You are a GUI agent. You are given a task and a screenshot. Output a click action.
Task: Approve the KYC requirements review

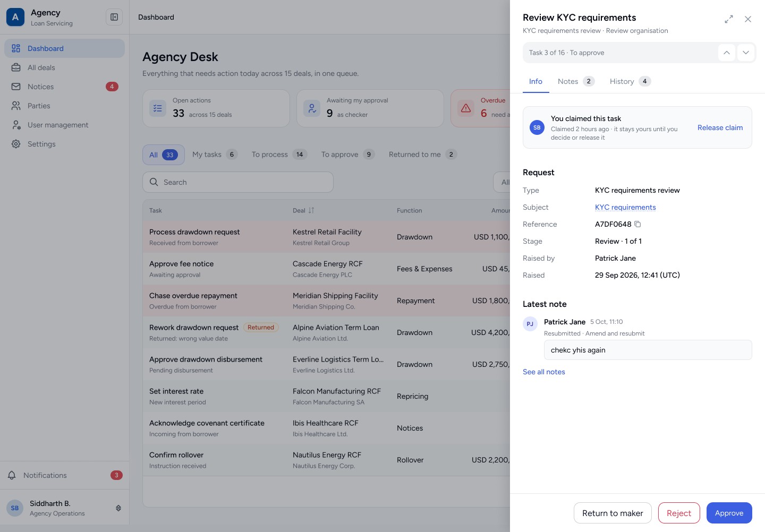tap(729, 513)
